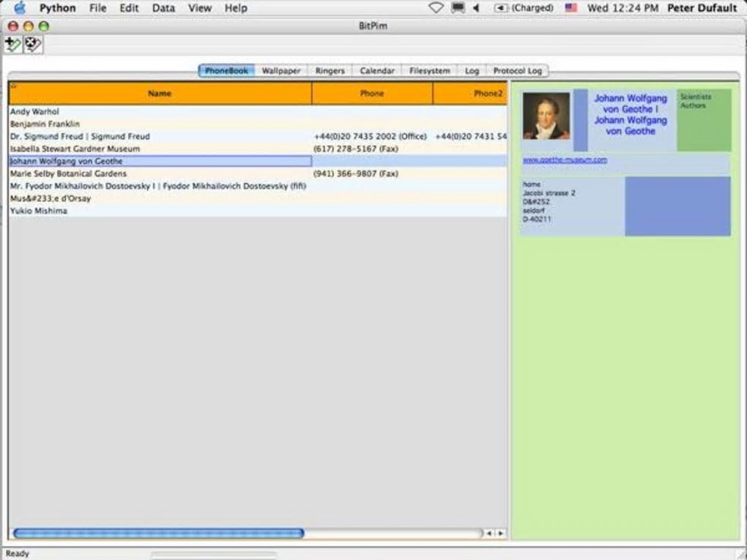This screenshot has height=560, width=747.
Task: Click Freud's office phone +44(0)20 7435 2002
Action: pos(371,136)
